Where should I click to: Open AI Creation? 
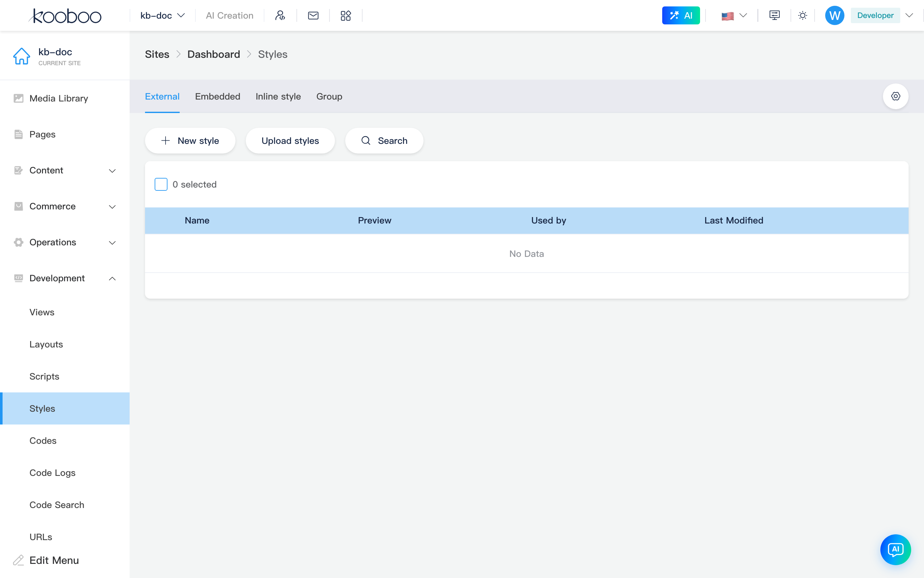[x=229, y=16]
